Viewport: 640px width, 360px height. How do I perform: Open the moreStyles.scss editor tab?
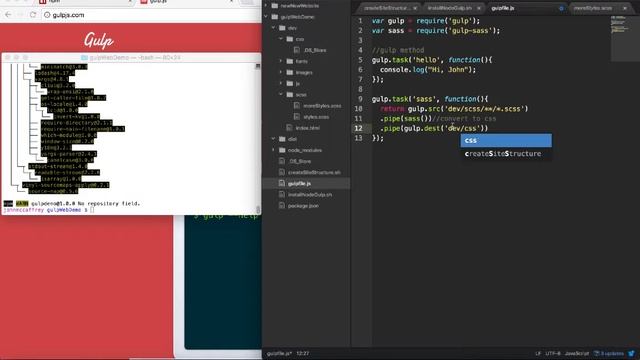[x=593, y=8]
